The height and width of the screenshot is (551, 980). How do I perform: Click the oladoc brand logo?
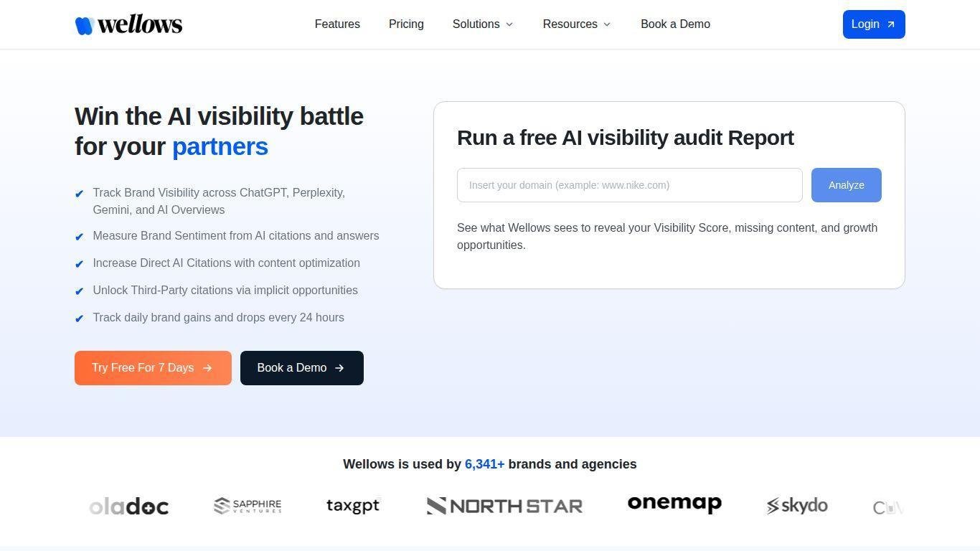point(129,507)
